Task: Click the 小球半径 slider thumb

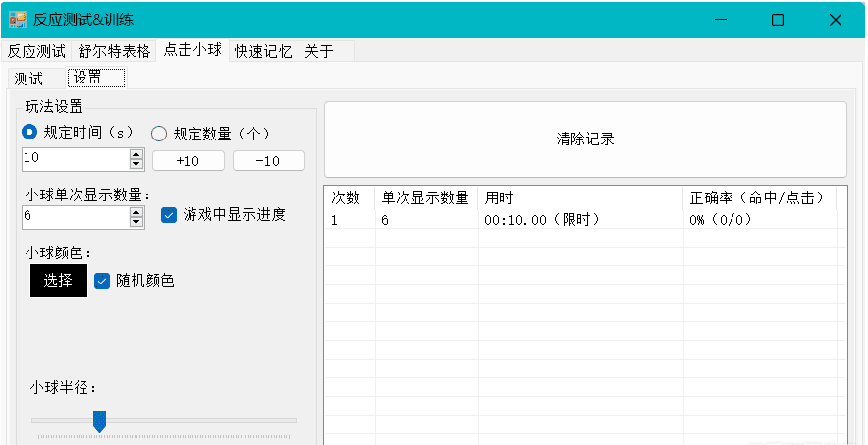Action: pos(99,421)
